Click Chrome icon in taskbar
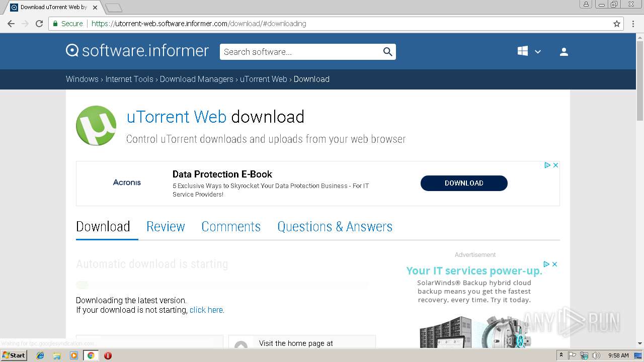 click(91, 355)
